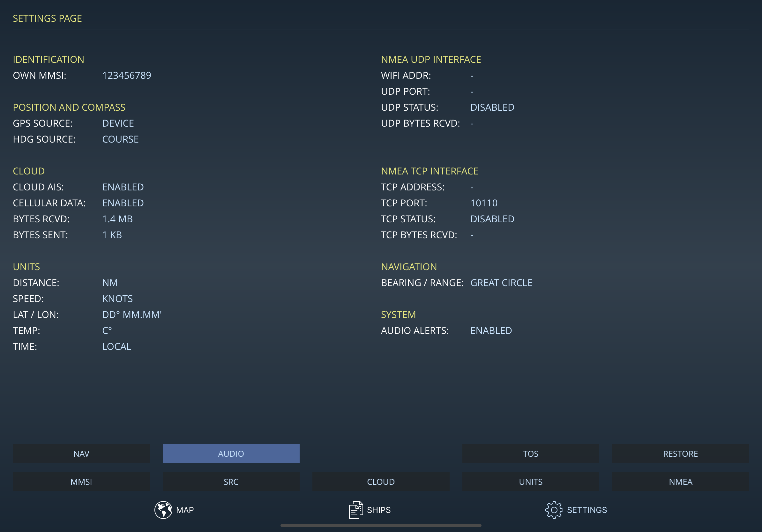Image resolution: width=762 pixels, height=532 pixels.
Task: Click the Great Circle bearing value
Action: click(x=501, y=283)
